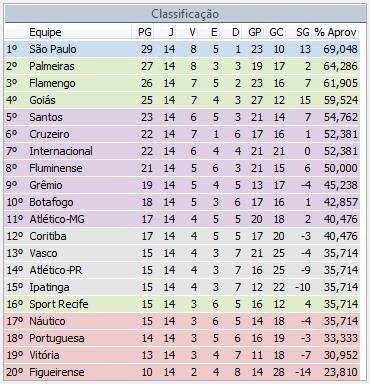
Task: Click the Classificação title bar
Action: click(185, 14)
